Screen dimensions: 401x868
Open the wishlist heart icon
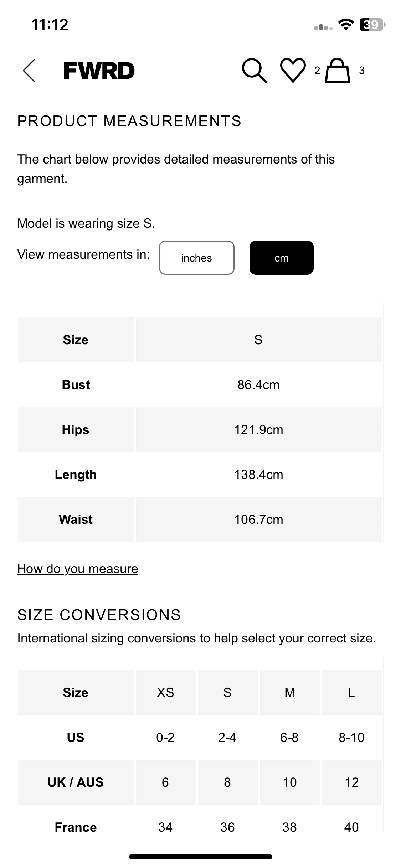tap(293, 71)
